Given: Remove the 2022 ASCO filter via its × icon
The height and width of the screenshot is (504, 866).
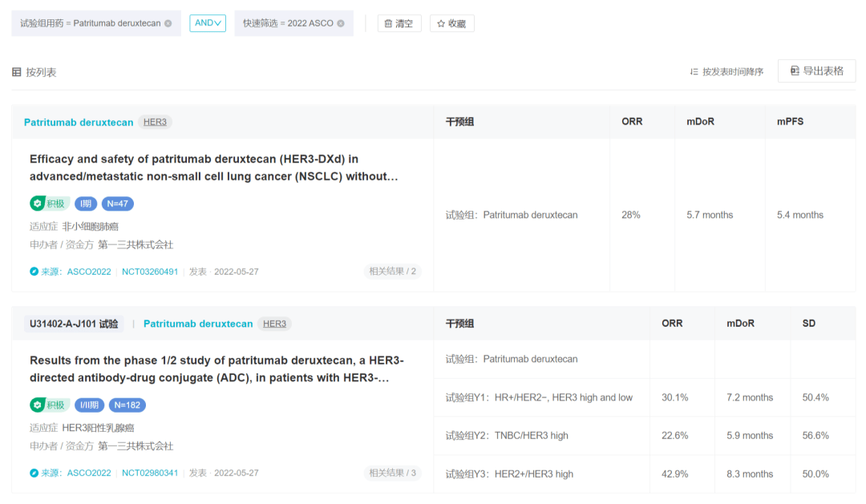Looking at the screenshot, I should [341, 22].
